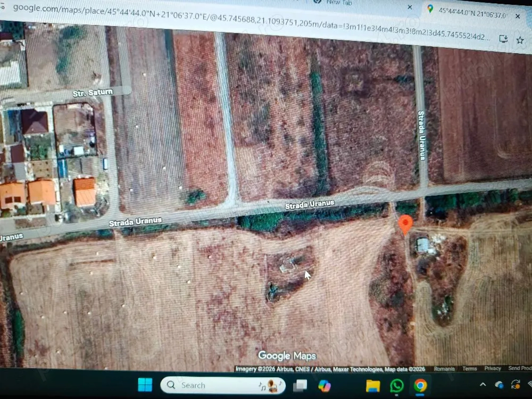Image resolution: width=532 pixels, height=399 pixels.
Task: Click Send Product Feedback
Action: point(520,368)
